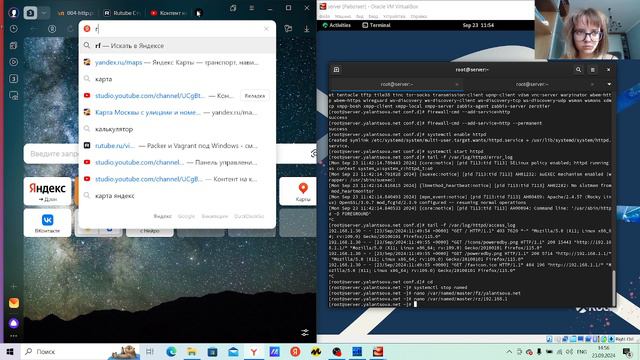Expand the terminal tab list arrow
Viewport: 640px width, 360px height.
609,84
